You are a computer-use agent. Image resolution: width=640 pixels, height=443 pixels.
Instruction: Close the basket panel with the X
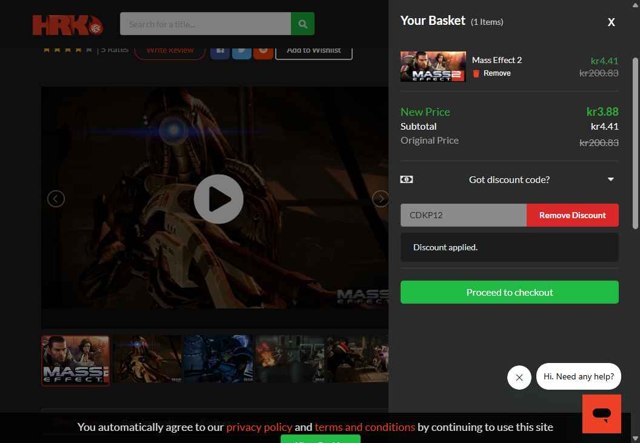(x=611, y=22)
